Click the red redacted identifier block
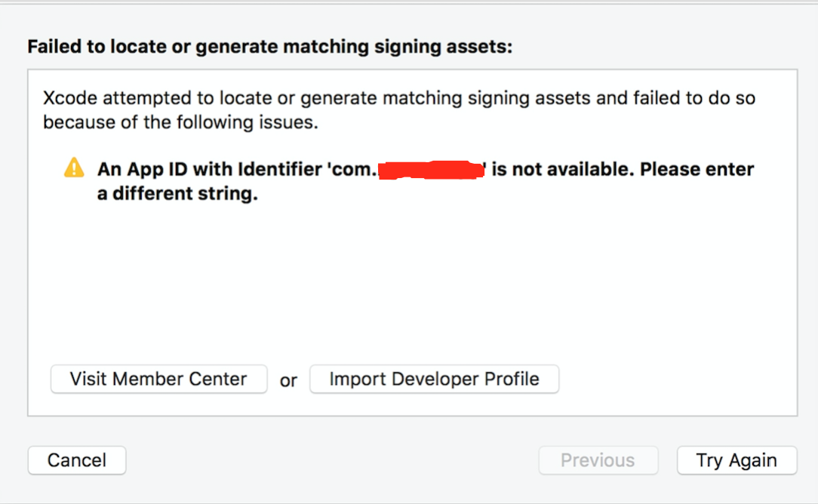Image resolution: width=818 pixels, height=504 pixels. click(x=431, y=170)
